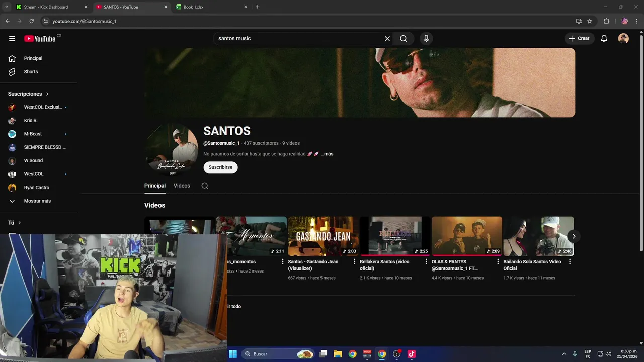Image resolution: width=644 pixels, height=362 pixels.
Task: Click the Principal home icon in sidebar
Action: (12, 58)
